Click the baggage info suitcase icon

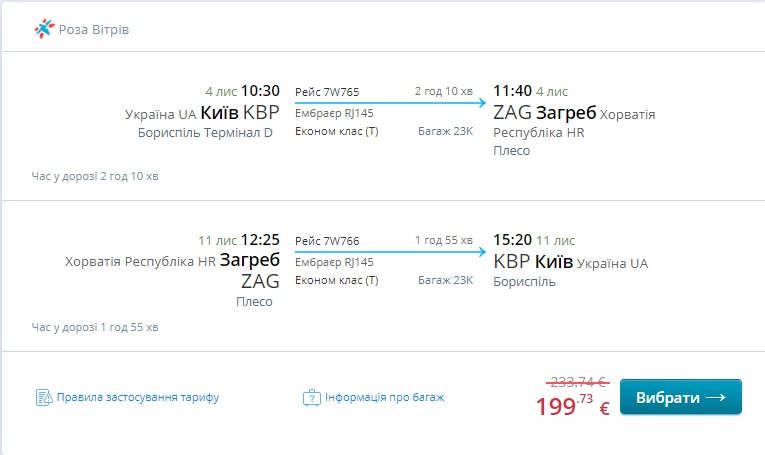pos(310,397)
